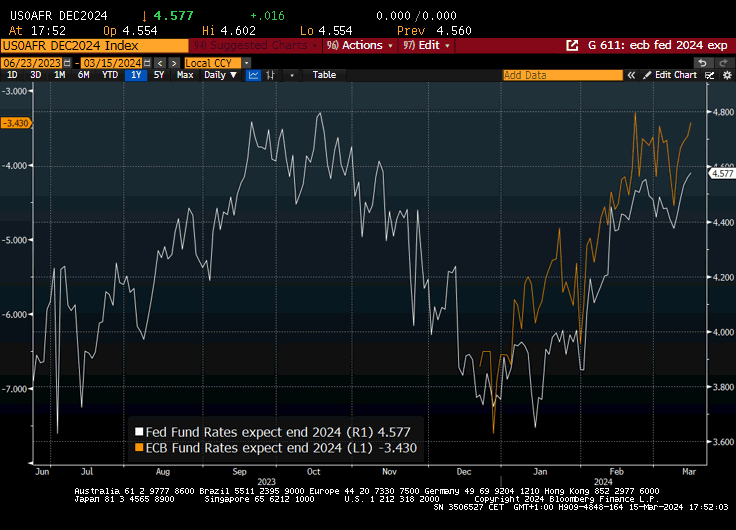This screenshot has width=736, height=530.
Task: Open end date calendar picker icon
Action: 147,63
